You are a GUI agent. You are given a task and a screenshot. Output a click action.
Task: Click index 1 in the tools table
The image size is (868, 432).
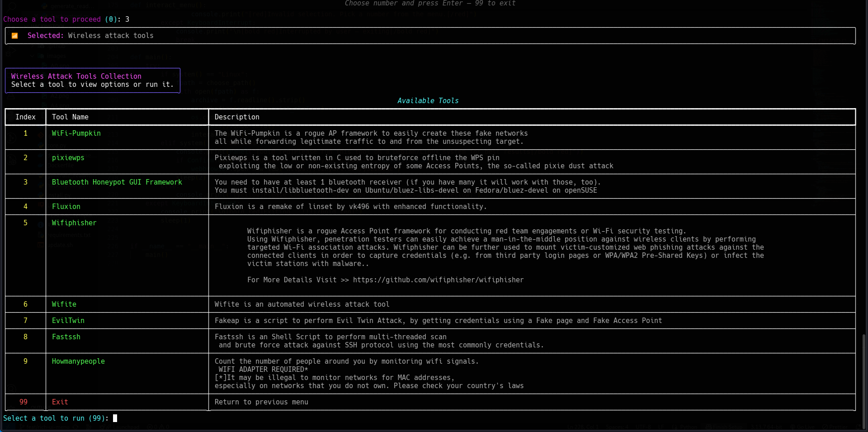coord(25,133)
